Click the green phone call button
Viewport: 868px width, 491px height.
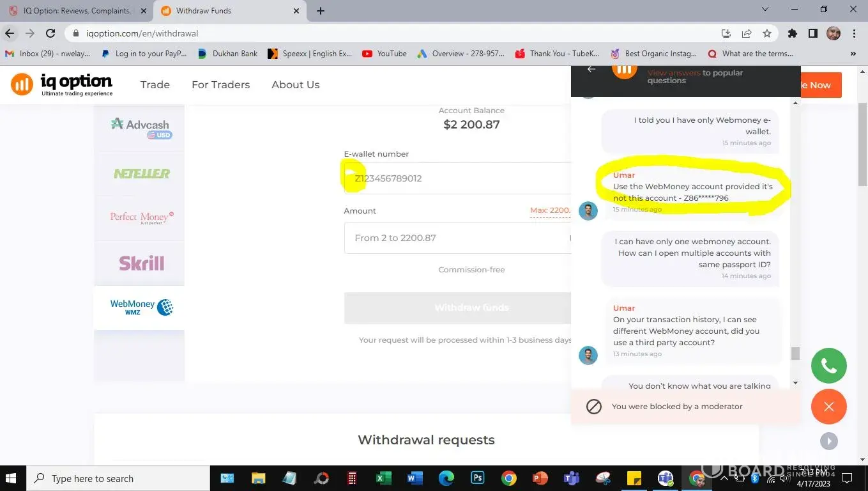point(828,366)
